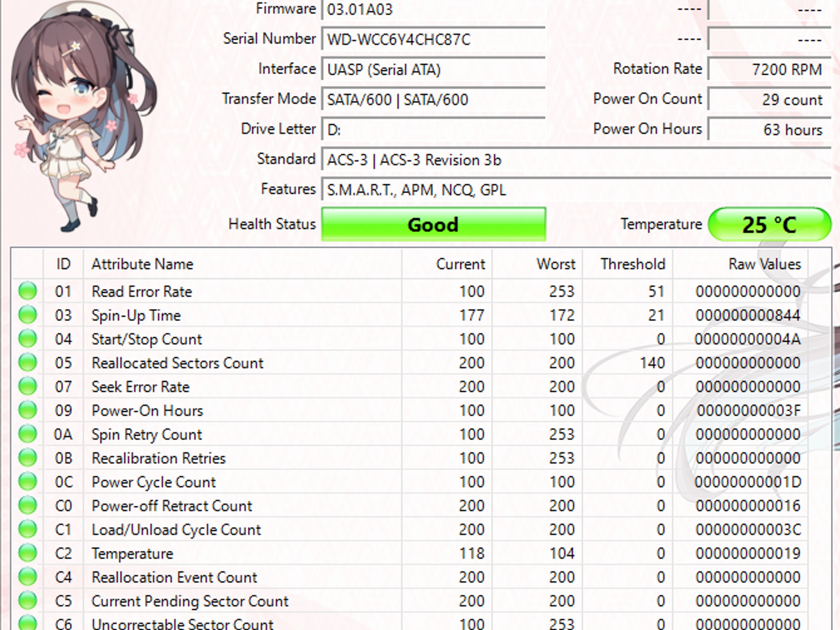Viewport: 840px width, 630px height.
Task: Click the Features field S.M.A.R.T., APM, NCQ, GPL
Action: 576,189
